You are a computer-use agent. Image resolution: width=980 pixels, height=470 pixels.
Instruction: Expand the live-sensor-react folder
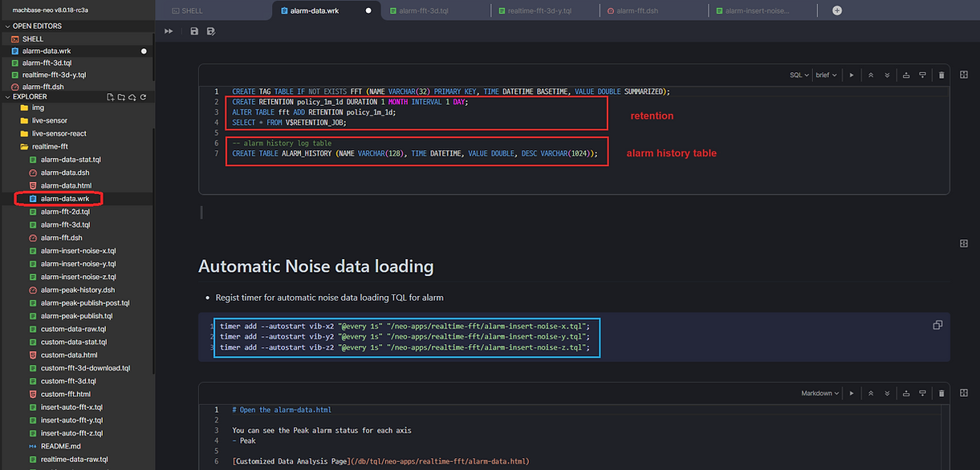tap(59, 133)
